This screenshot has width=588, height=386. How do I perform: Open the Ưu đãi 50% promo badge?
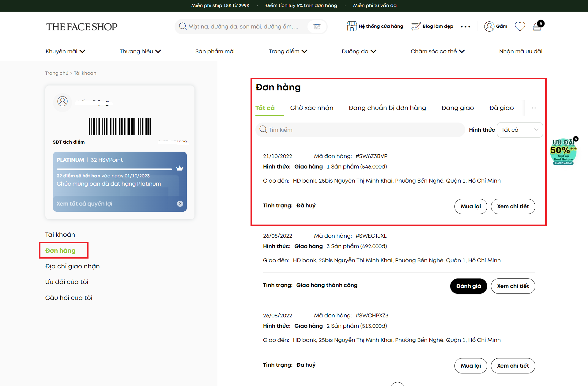[x=563, y=152]
